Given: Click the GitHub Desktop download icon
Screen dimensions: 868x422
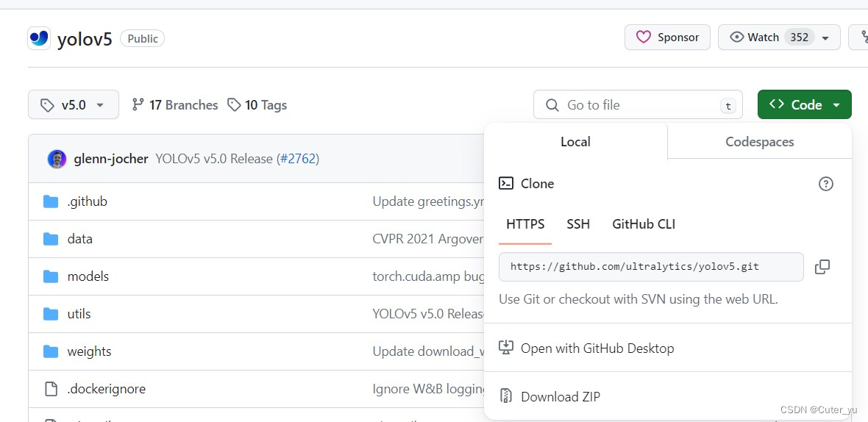Looking at the screenshot, I should point(506,347).
